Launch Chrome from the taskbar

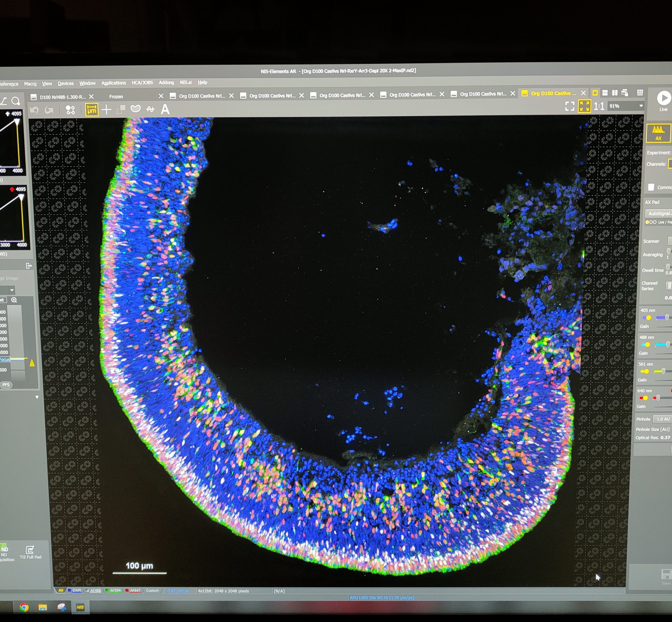pyautogui.click(x=24, y=607)
